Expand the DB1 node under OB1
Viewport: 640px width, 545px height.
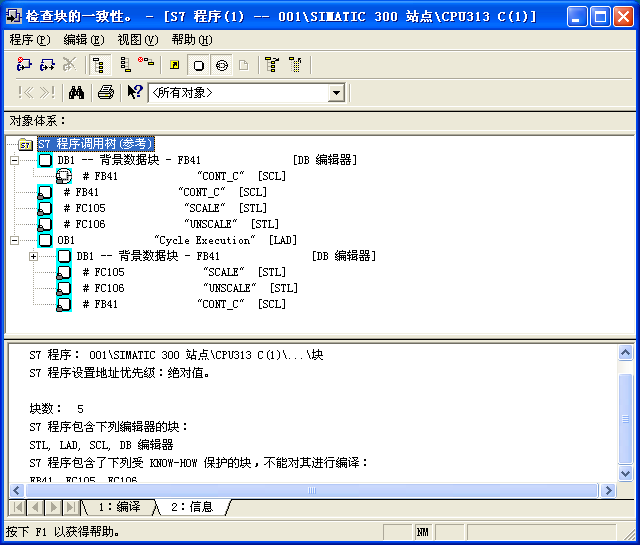point(33,256)
